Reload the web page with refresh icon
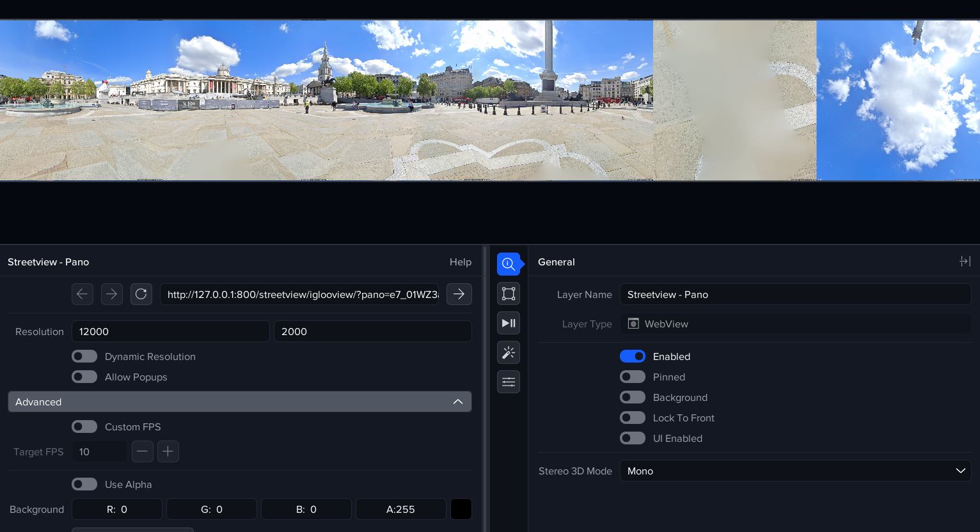 coord(141,294)
